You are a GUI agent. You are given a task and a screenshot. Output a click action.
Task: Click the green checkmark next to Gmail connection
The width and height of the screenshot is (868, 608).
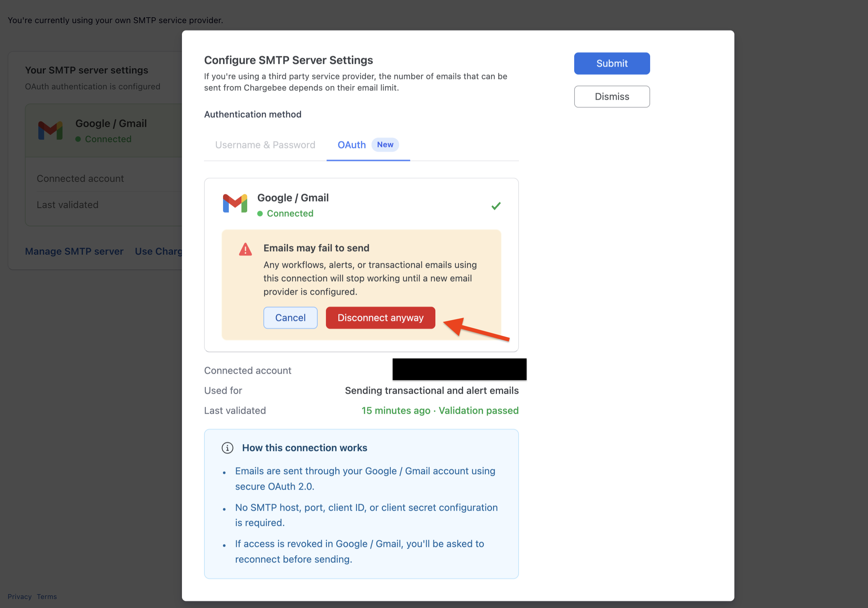pyautogui.click(x=495, y=206)
